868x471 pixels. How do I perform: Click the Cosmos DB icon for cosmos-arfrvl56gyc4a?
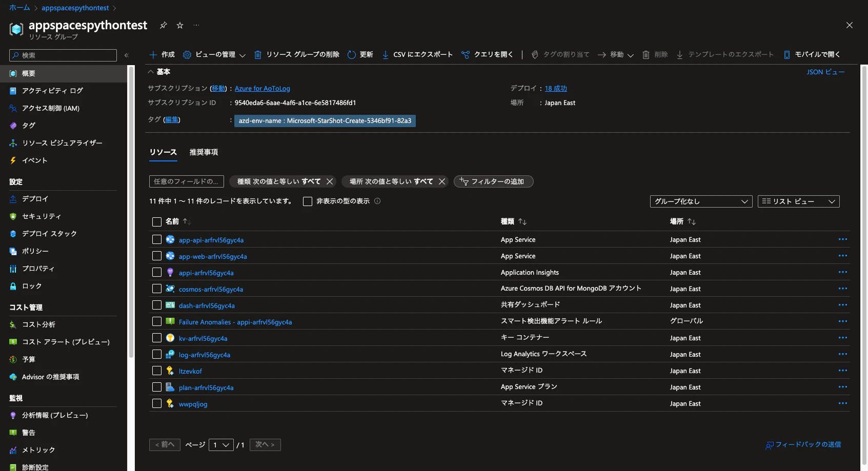point(170,289)
